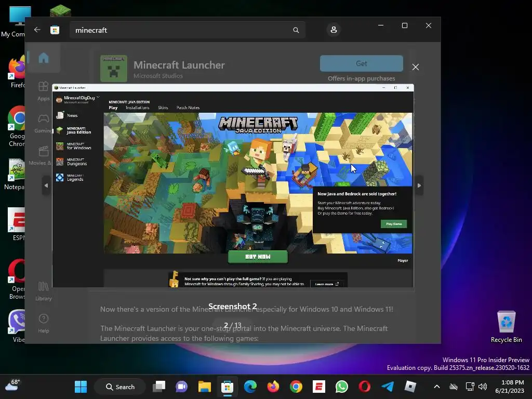The image size is (532, 399).
Task: Click Microsoft Store taskbar icon
Action: (228, 387)
